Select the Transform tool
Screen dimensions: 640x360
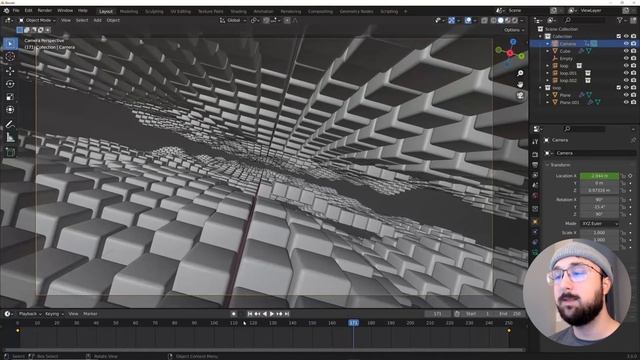(x=10, y=110)
